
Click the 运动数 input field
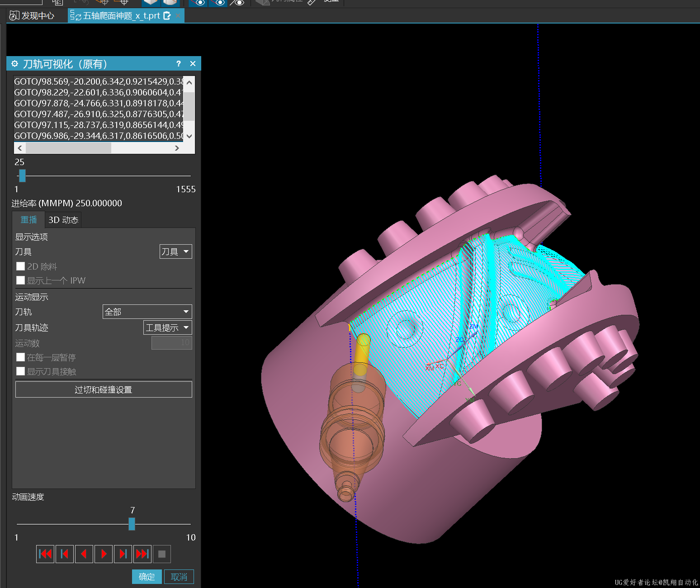coord(172,343)
